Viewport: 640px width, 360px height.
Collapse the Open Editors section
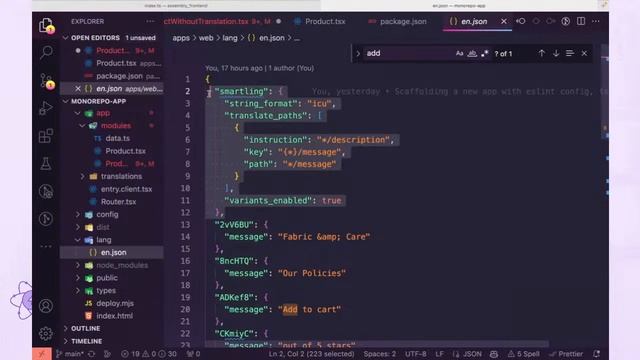(65, 38)
